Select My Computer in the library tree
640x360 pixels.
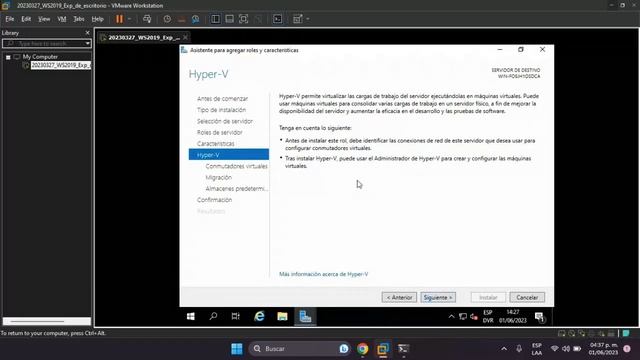coord(40,57)
